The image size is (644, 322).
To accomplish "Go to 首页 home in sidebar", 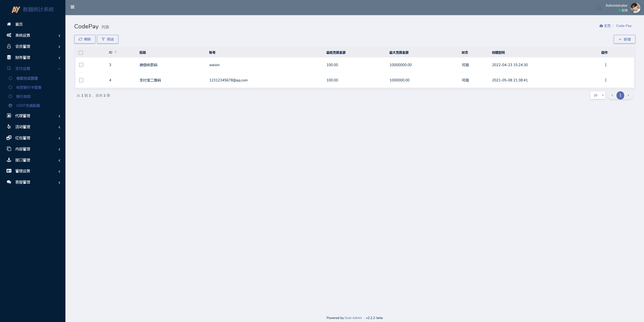I will (x=19, y=24).
